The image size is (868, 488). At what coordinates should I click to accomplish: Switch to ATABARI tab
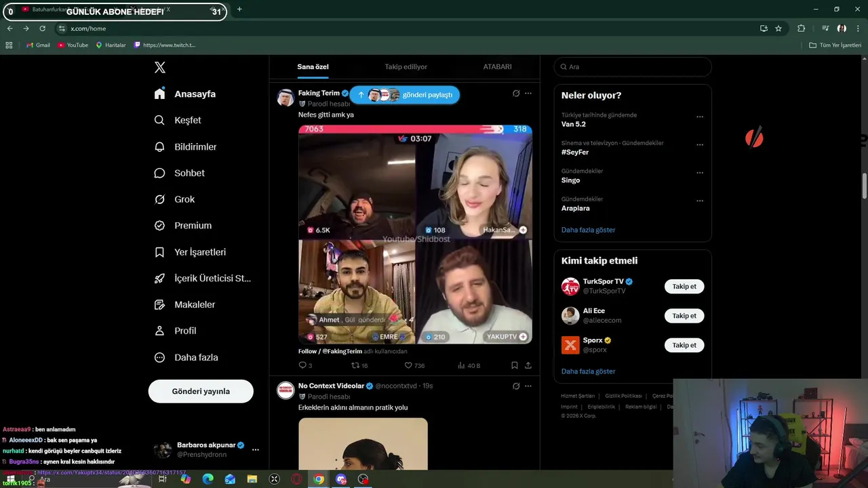[x=497, y=66]
